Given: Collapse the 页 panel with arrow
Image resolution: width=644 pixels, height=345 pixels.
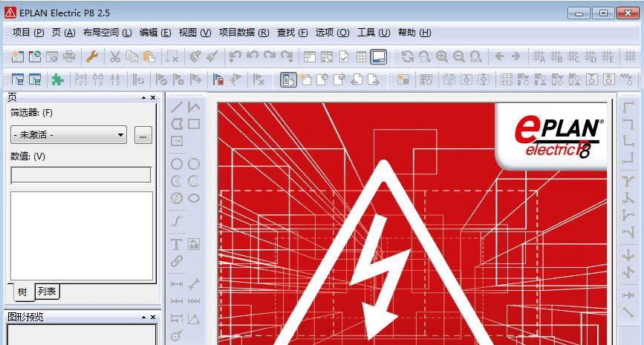Looking at the screenshot, I should 144,98.
